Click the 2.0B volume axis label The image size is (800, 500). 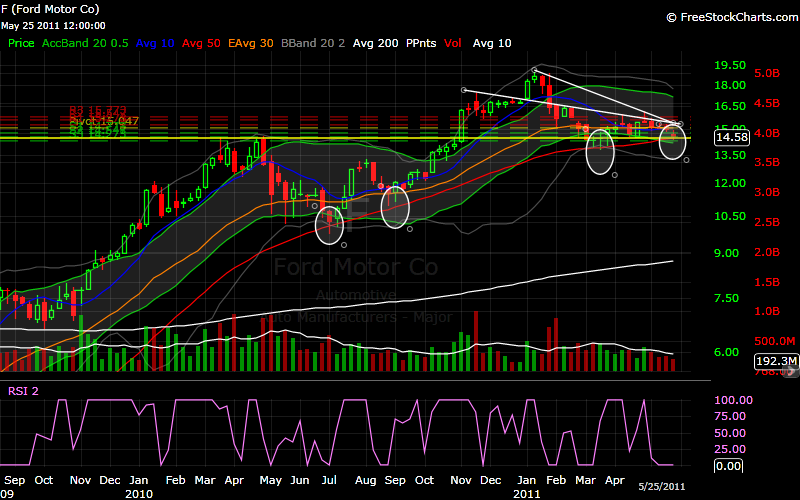tap(767, 252)
